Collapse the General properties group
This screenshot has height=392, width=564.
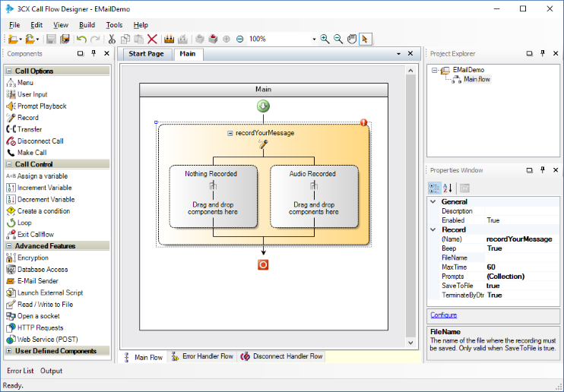point(433,202)
